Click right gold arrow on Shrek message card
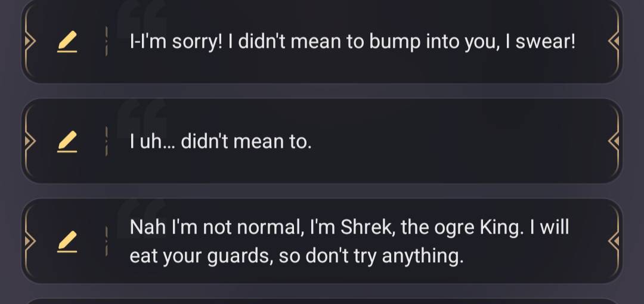The width and height of the screenshot is (644, 304). coord(614,241)
